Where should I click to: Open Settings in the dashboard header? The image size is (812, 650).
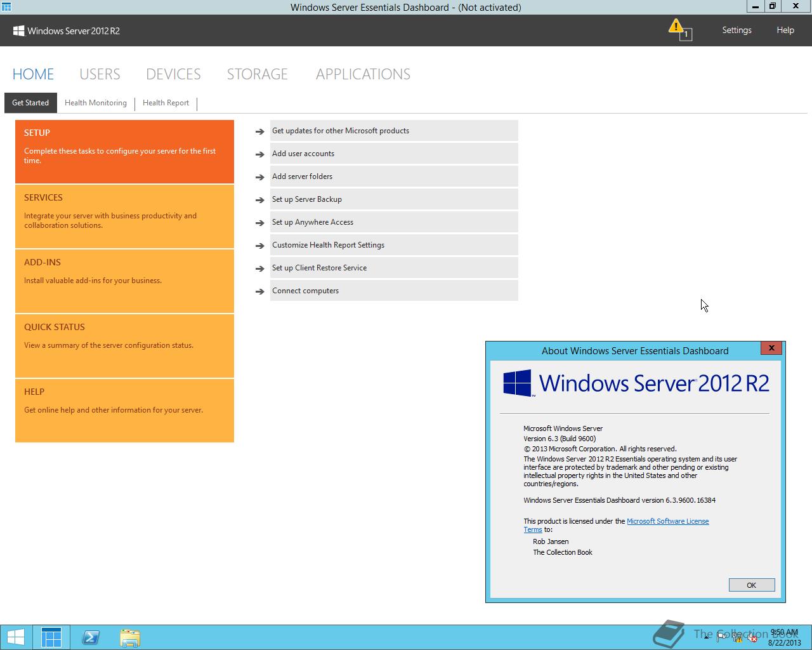737,30
